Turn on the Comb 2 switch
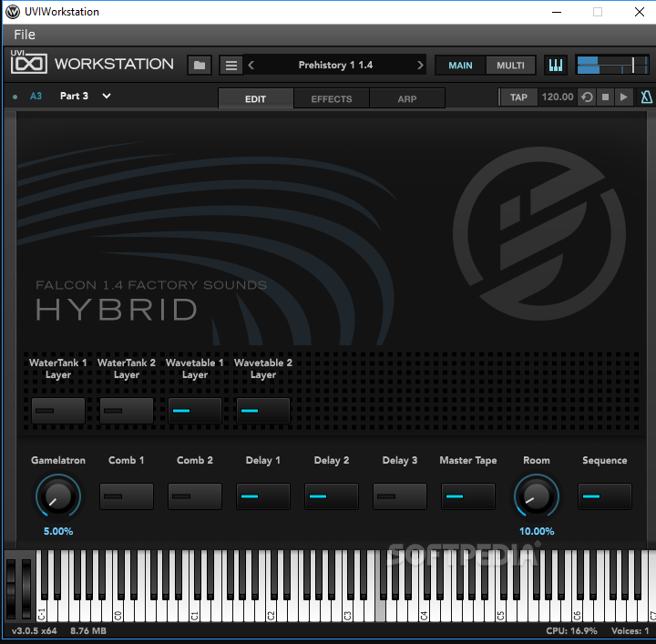The width and height of the screenshot is (656, 644). (195, 496)
